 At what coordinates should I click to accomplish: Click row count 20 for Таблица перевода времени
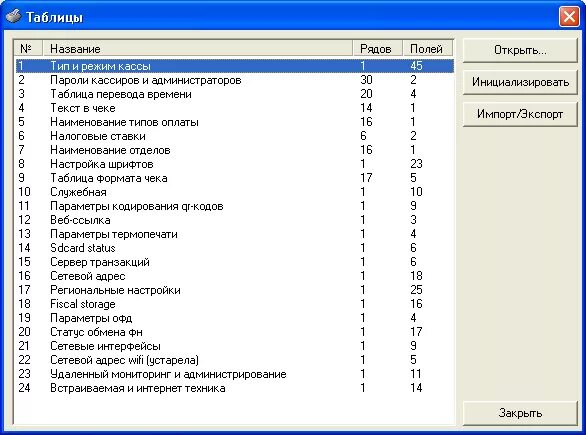(x=366, y=94)
